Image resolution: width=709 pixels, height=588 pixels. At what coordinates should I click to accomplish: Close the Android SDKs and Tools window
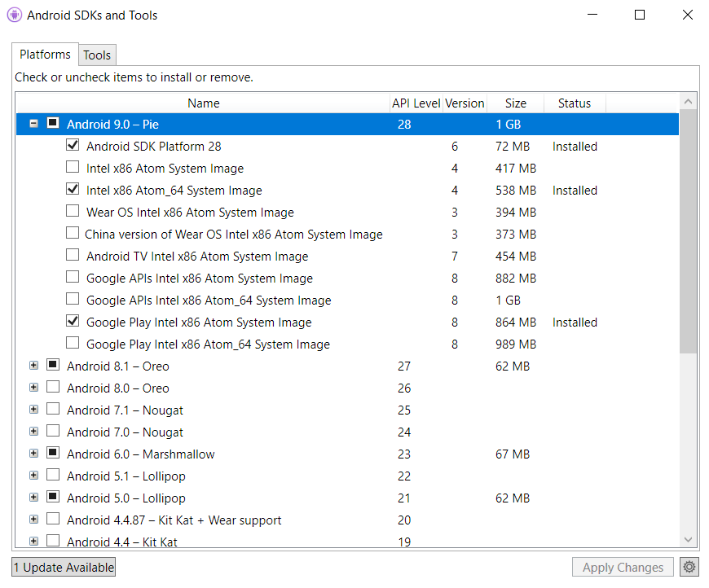point(687,15)
